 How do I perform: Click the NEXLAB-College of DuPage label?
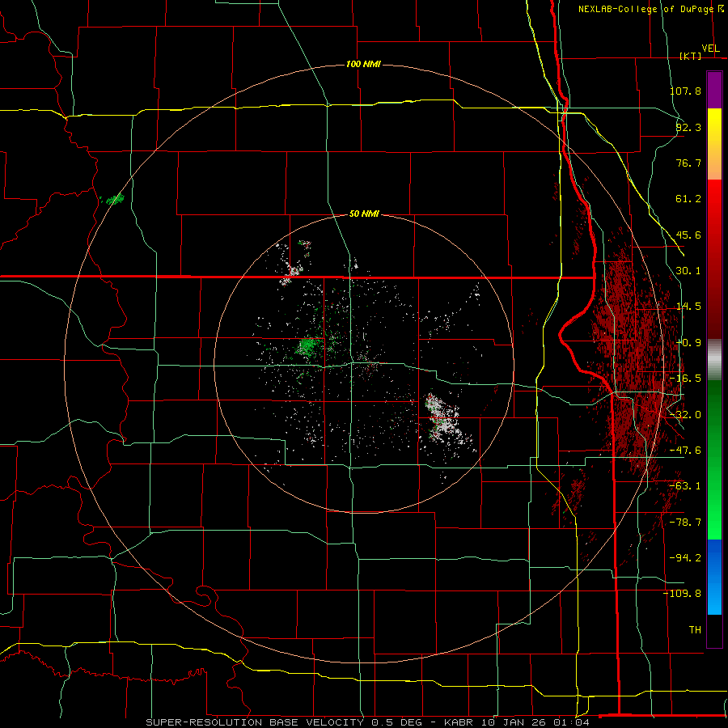tap(645, 9)
